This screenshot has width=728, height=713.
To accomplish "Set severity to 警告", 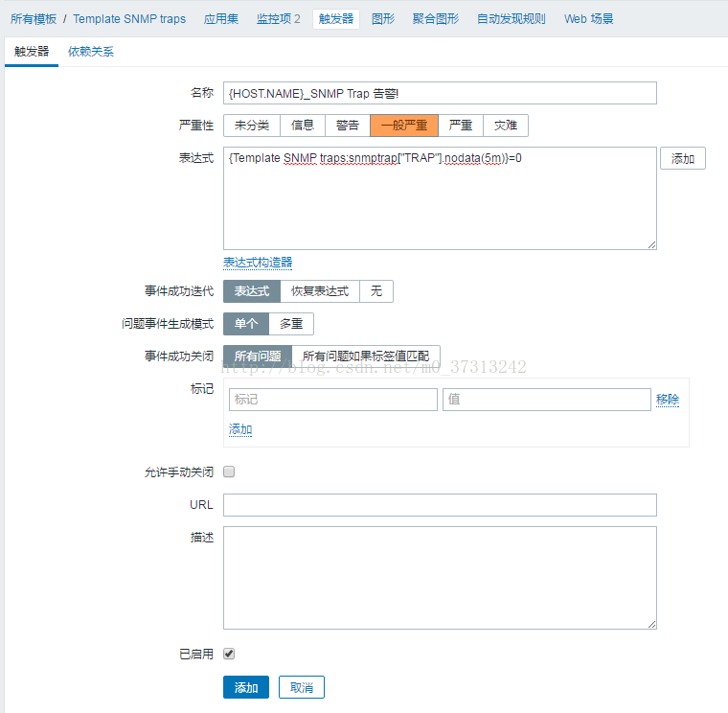I will [x=348, y=126].
